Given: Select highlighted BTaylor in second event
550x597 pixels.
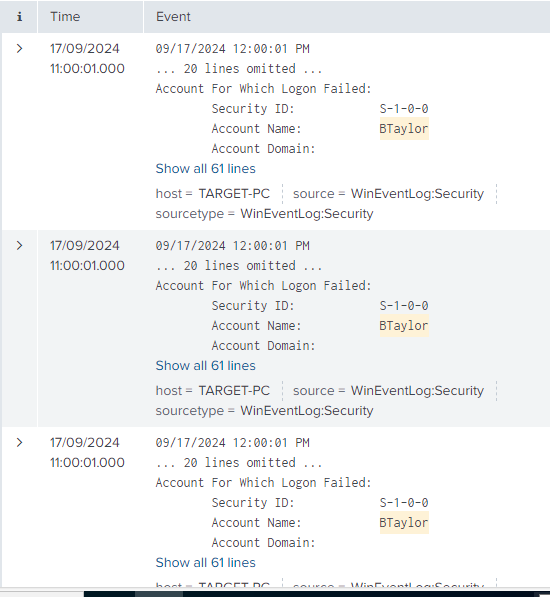Looking at the screenshot, I should pyautogui.click(x=404, y=326).
